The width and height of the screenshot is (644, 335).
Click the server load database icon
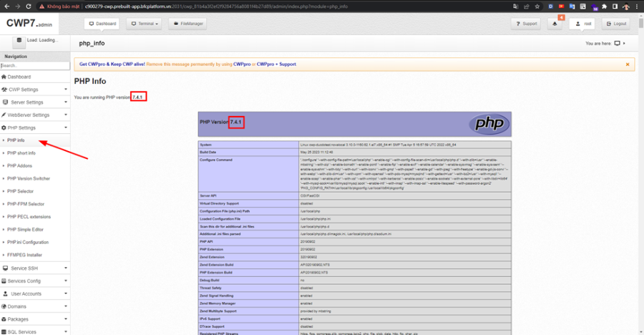click(19, 40)
